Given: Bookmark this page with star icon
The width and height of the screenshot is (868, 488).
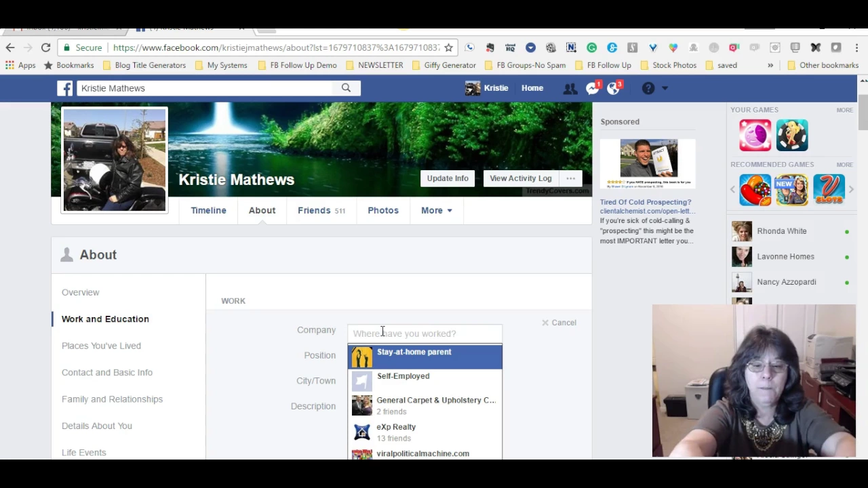Looking at the screenshot, I should pyautogui.click(x=448, y=47).
